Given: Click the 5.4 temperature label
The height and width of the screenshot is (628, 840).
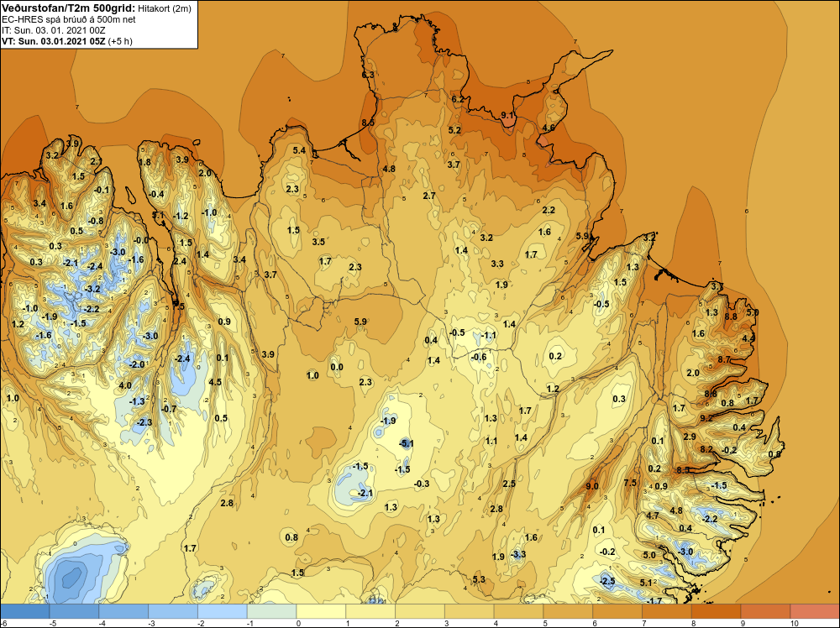Looking at the screenshot, I should point(299,150).
